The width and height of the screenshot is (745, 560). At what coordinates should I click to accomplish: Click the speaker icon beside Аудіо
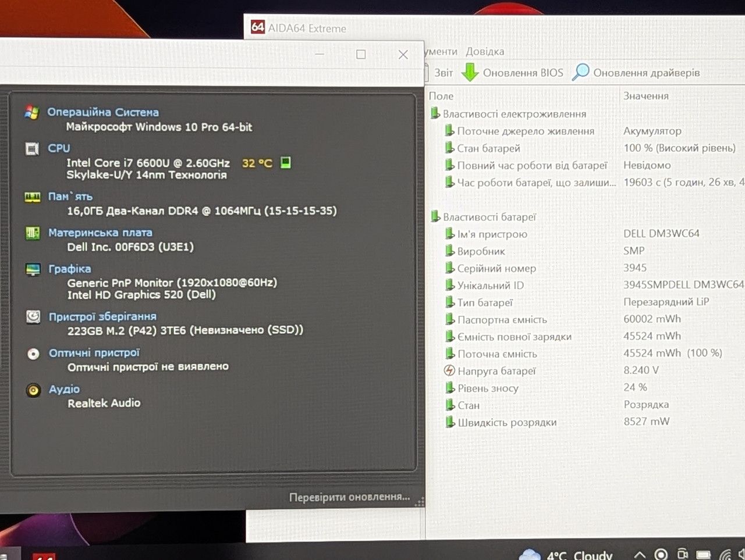coord(34,390)
